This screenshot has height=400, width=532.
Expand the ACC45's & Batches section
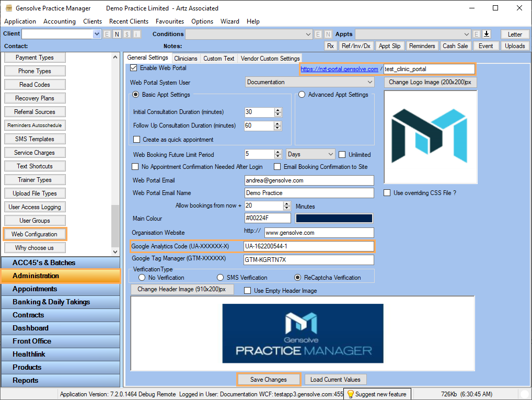[x=61, y=263]
